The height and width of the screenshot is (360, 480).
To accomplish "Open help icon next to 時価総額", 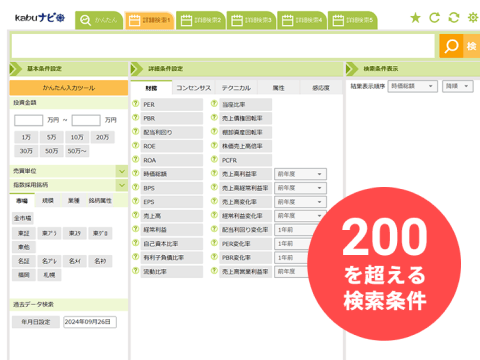I will coord(135,173).
